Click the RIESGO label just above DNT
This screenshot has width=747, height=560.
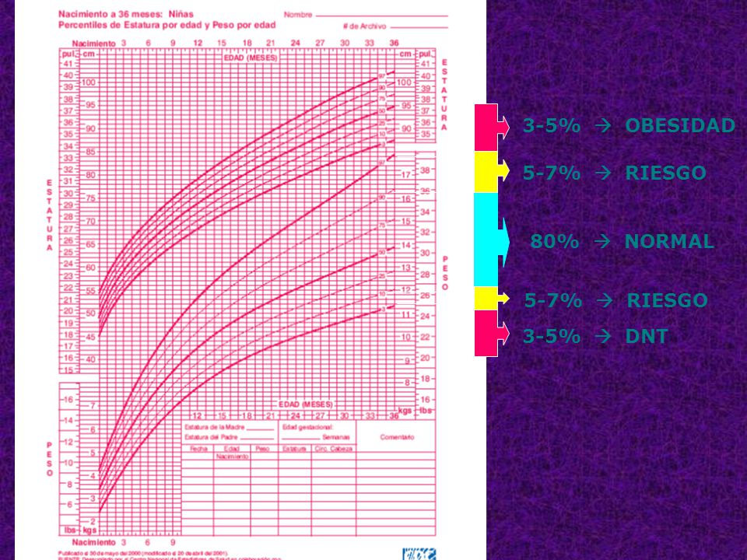tap(667, 300)
